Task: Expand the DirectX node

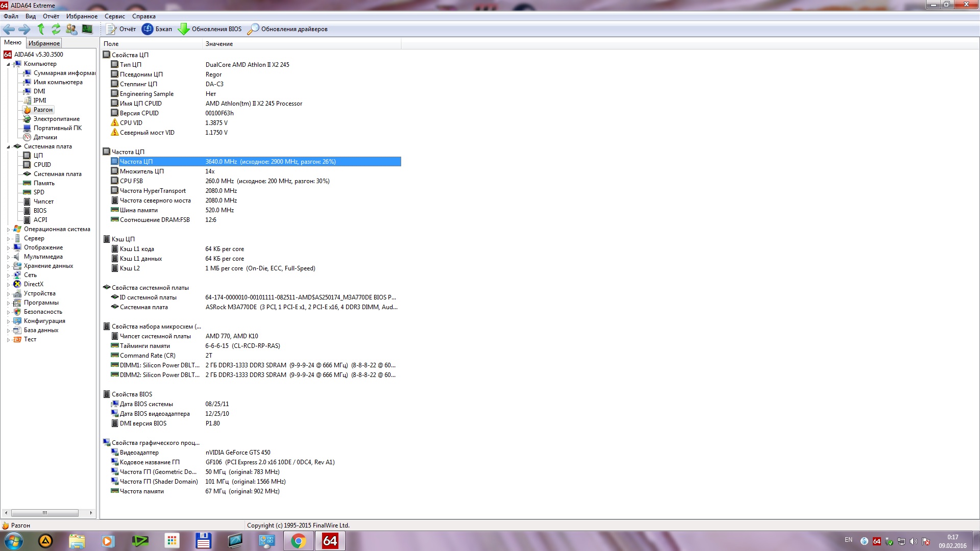Action: tap(8, 285)
